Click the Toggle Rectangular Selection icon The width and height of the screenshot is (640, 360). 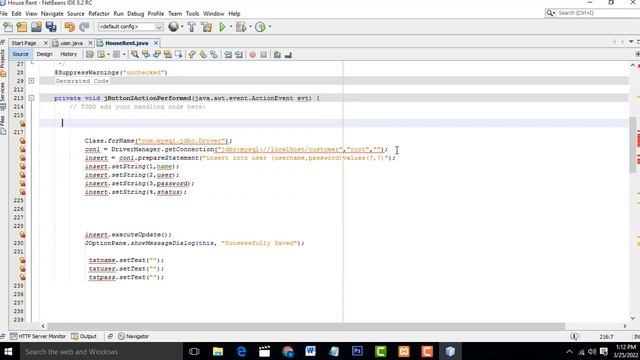coord(178,54)
